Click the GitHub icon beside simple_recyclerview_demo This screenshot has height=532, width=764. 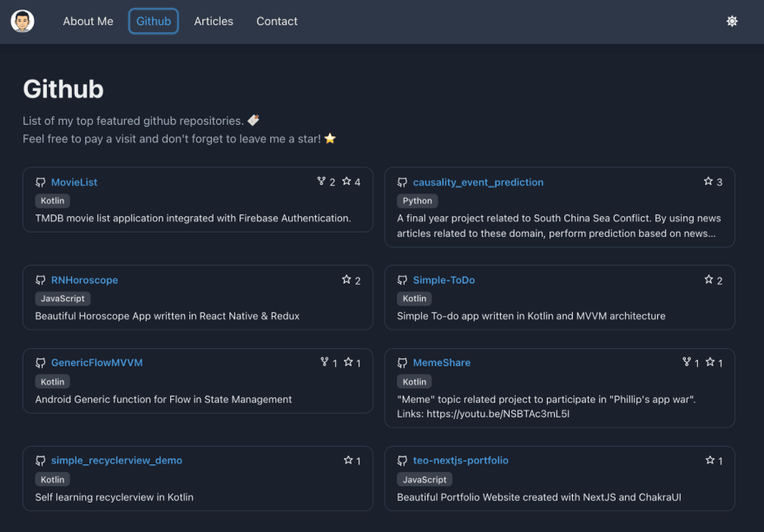[41, 461]
